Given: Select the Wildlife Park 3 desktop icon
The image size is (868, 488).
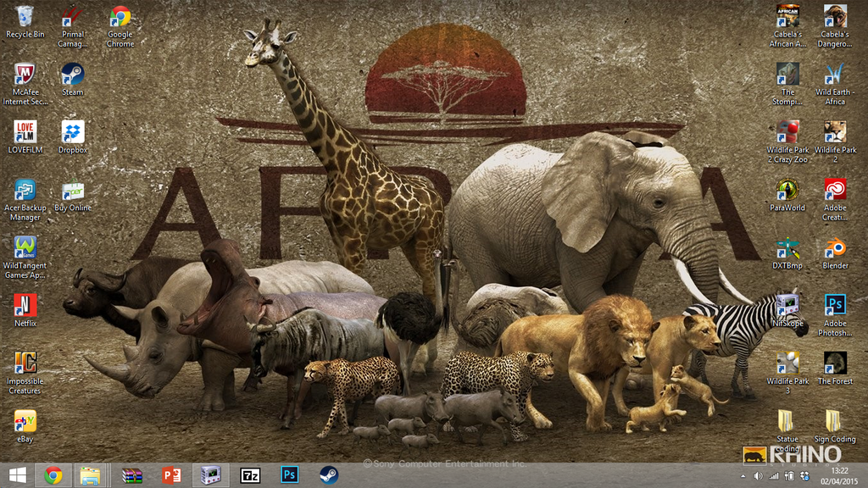Looking at the screenshot, I should point(787,363).
